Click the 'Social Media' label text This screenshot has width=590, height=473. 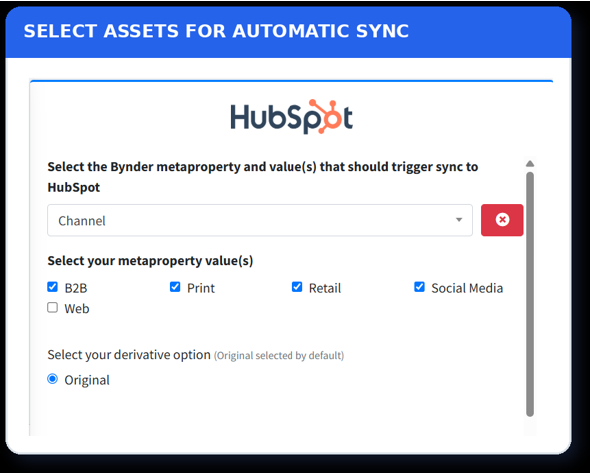click(x=467, y=288)
